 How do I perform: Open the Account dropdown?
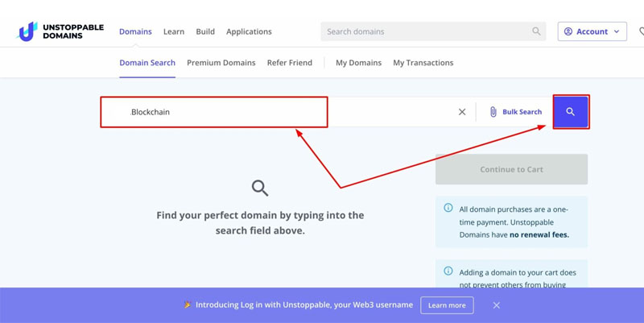pyautogui.click(x=592, y=31)
